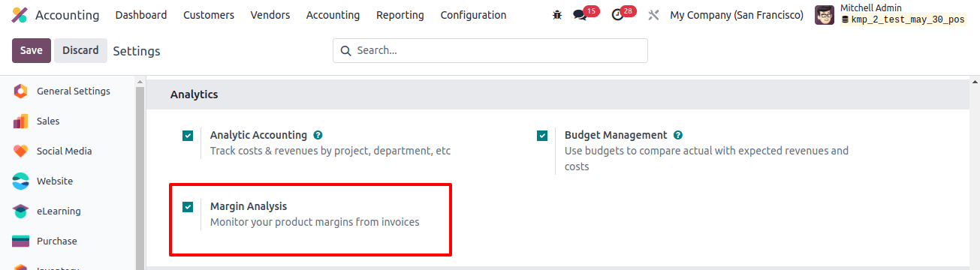
Task: Click the Discard button
Action: point(80,50)
